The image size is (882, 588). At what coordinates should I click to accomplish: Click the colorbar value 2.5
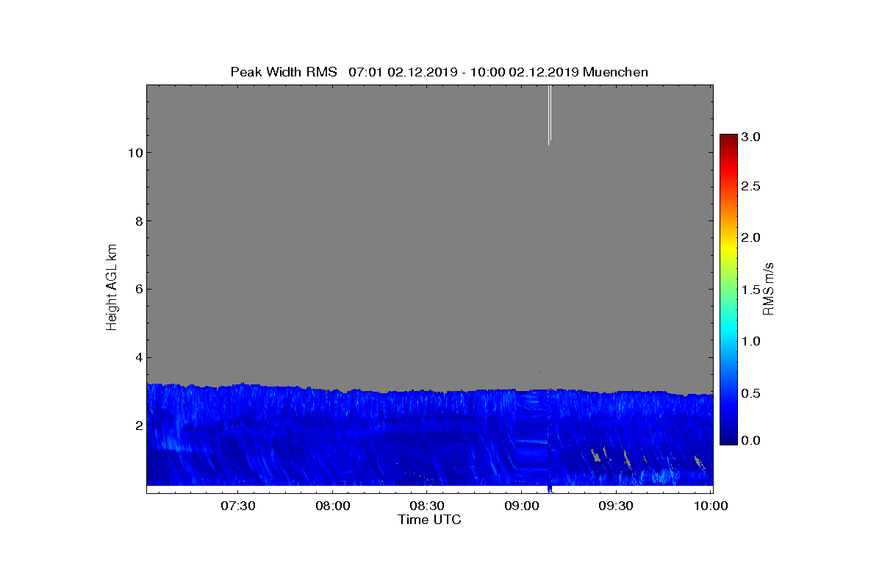[751, 187]
